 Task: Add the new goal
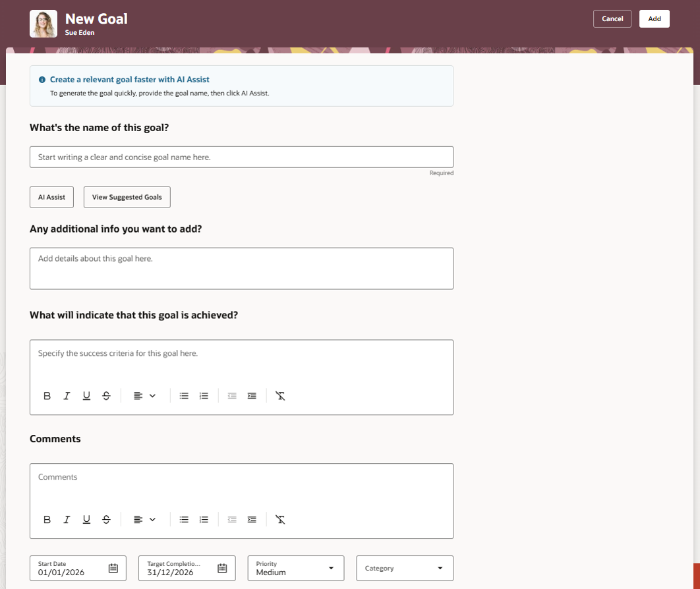click(x=654, y=18)
